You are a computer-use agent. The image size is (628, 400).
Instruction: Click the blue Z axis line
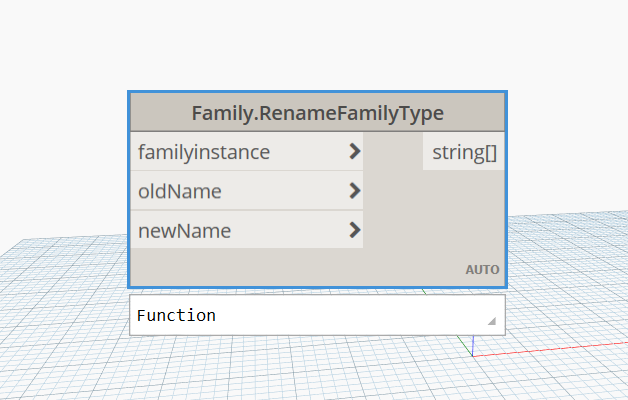pos(471,345)
